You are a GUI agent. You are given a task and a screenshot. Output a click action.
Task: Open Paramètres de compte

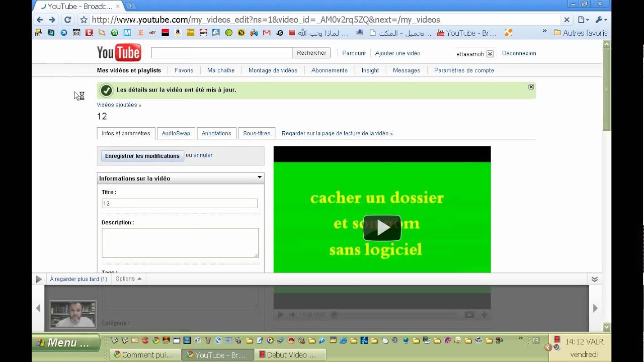(464, 70)
